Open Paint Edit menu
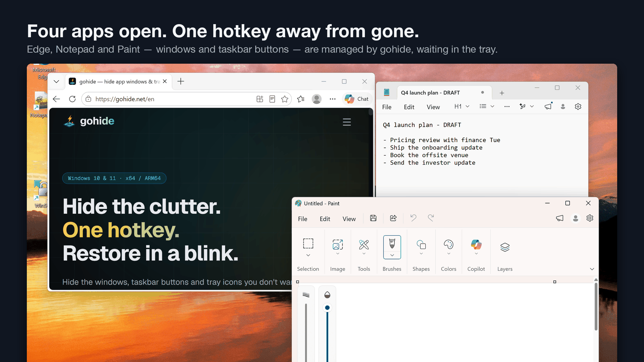This screenshot has width=644, height=362. click(325, 219)
